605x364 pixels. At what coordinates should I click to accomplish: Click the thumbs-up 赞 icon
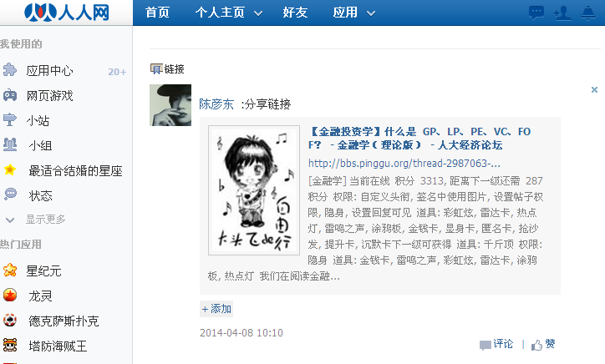[536, 345]
